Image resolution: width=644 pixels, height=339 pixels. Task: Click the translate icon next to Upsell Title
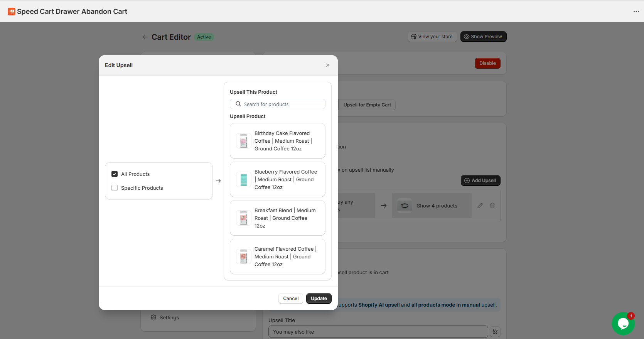tap(495, 332)
